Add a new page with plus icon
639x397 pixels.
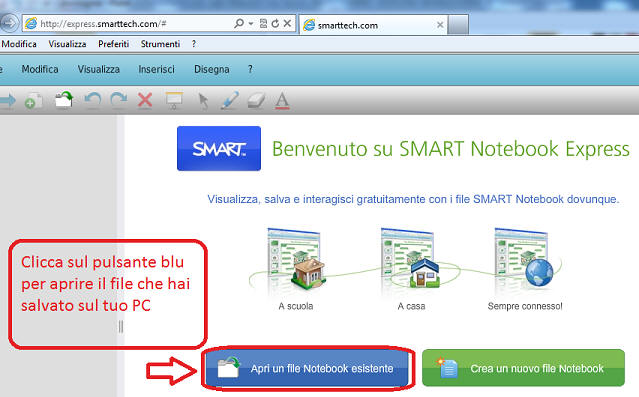tap(33, 101)
